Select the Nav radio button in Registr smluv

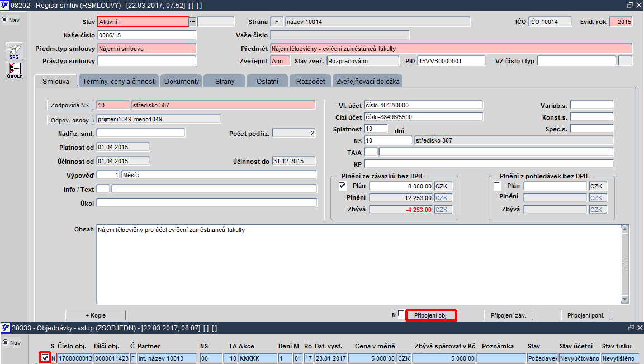[x=5, y=20]
